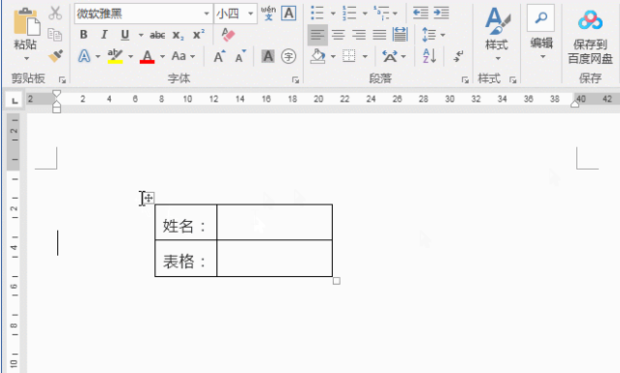Expand the font name dropdown arrow
This screenshot has width=620, height=373.
pos(206,14)
